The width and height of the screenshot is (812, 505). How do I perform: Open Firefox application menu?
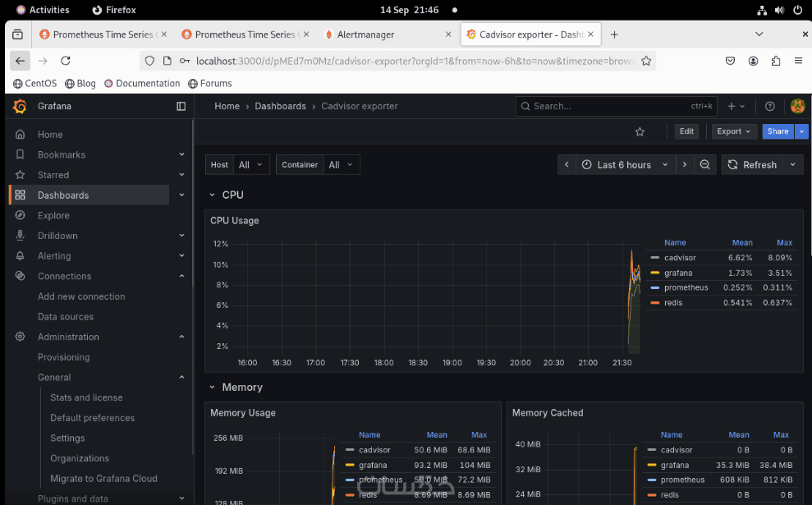[798, 61]
